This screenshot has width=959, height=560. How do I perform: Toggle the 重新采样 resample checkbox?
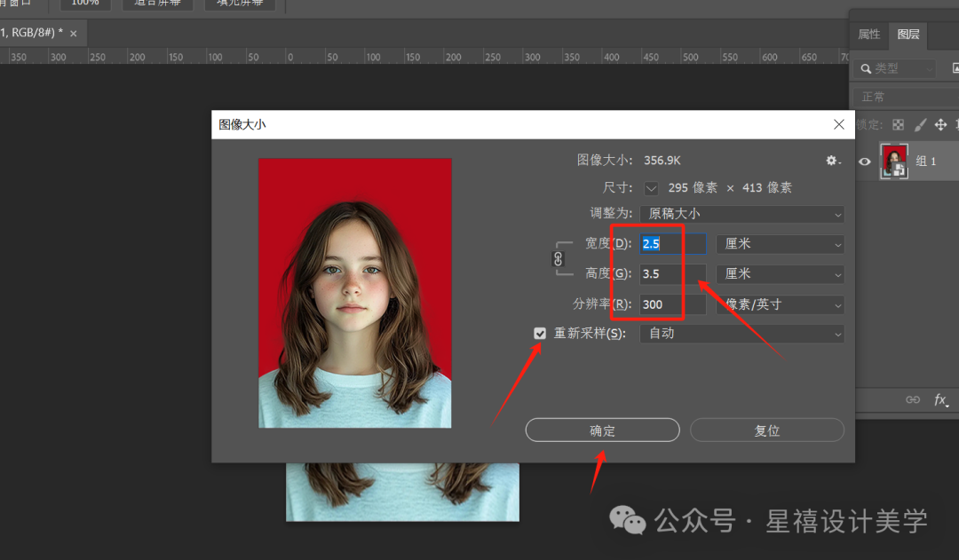tap(540, 333)
